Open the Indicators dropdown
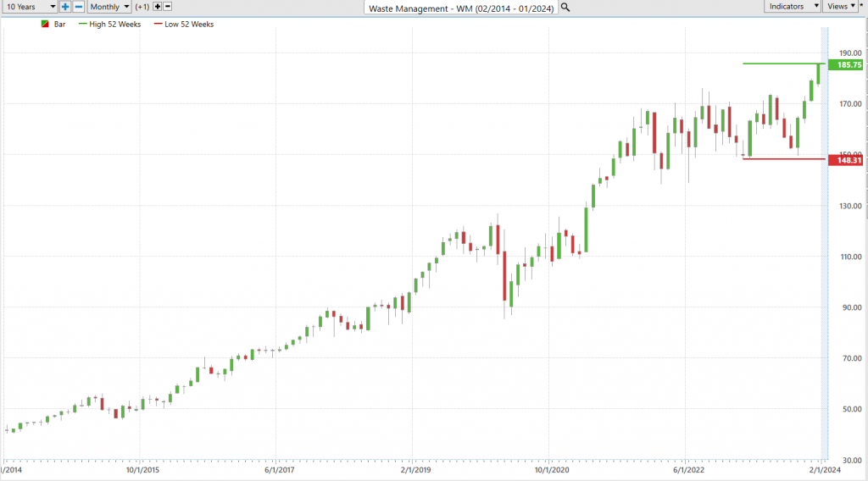 click(793, 6)
